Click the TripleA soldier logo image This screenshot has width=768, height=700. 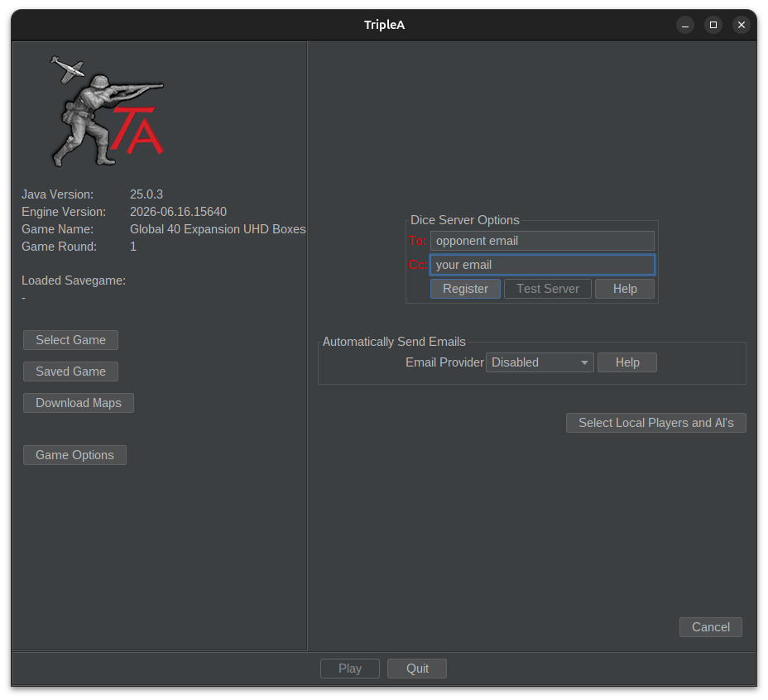tap(108, 112)
